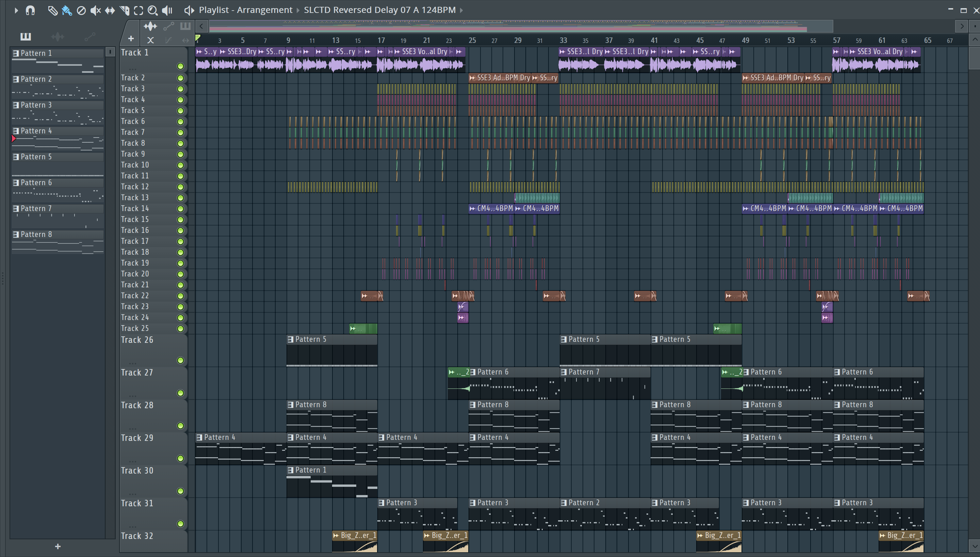Click the vertical scrollbar thumb at right
Image resolution: width=980 pixels, height=557 pixels.
[974, 58]
